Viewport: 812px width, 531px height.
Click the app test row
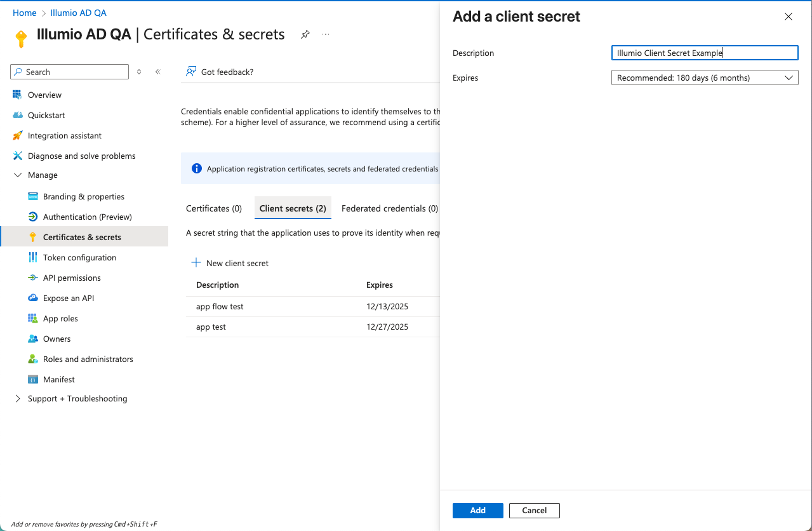pos(312,326)
